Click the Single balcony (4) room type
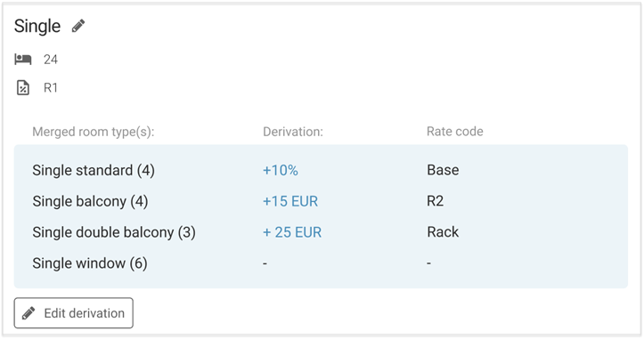This screenshot has width=644, height=339. coord(90,201)
